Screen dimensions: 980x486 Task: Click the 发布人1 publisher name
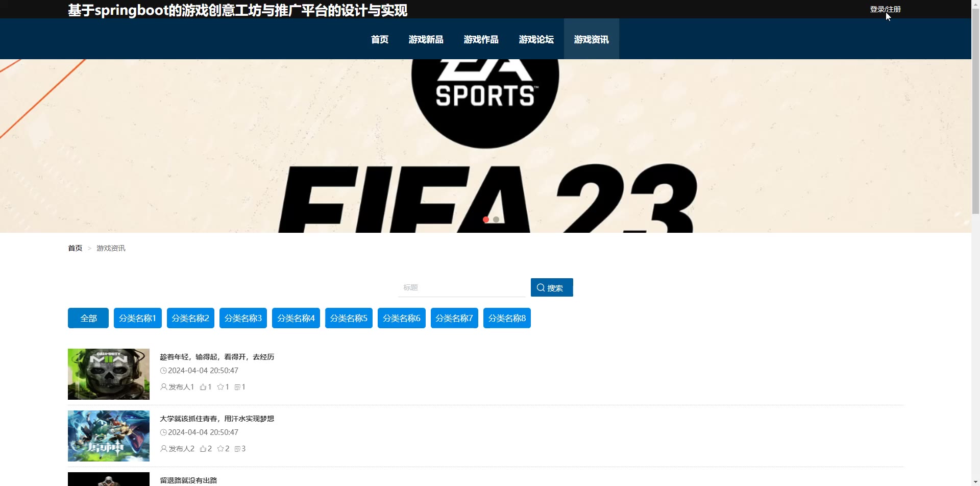coord(181,387)
